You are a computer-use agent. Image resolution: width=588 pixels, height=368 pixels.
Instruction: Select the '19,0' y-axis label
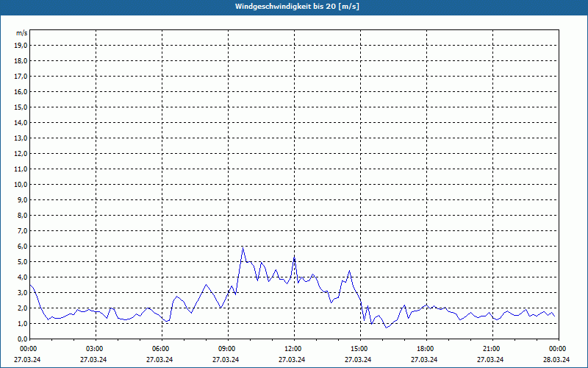coord(21,46)
